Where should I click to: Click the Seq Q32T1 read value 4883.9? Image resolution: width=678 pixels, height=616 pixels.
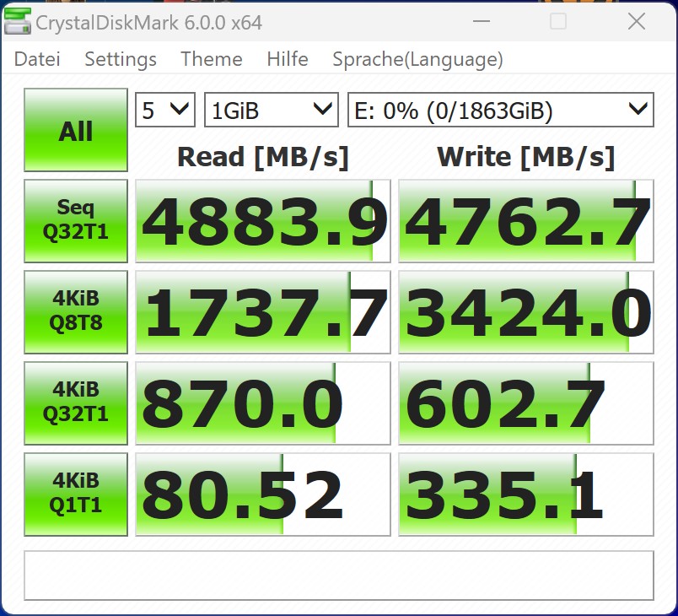click(x=263, y=221)
